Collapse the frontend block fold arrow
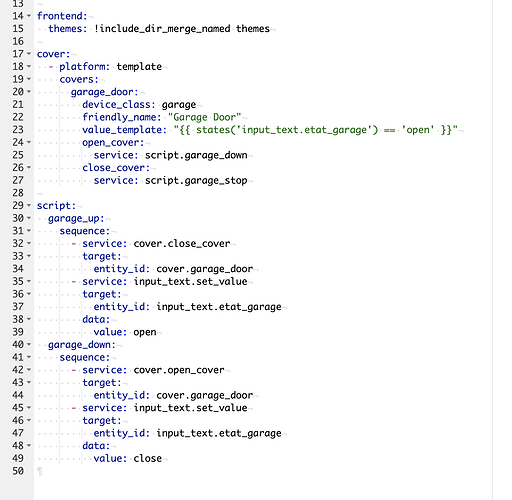The height and width of the screenshot is (500, 512). [29, 16]
